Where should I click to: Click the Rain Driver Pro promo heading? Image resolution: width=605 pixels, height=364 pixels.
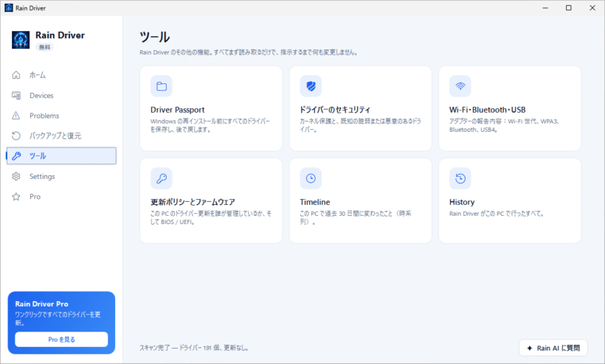coord(41,304)
